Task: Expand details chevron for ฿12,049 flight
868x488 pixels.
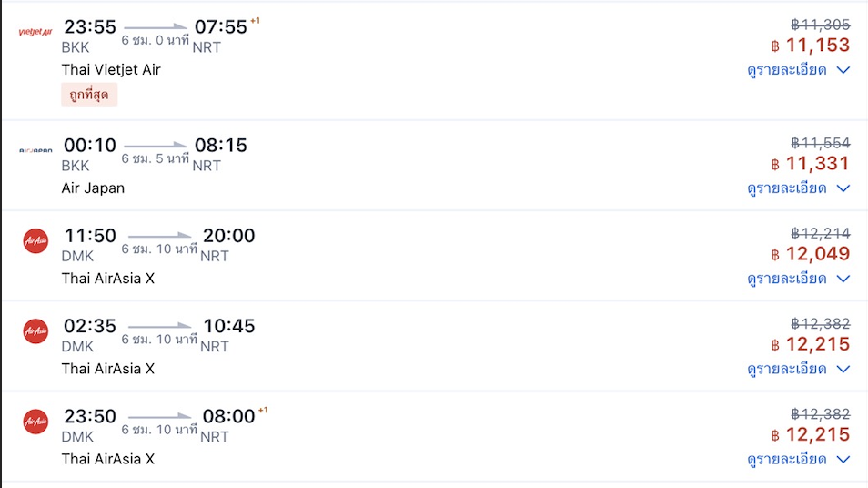Action: tap(843, 279)
